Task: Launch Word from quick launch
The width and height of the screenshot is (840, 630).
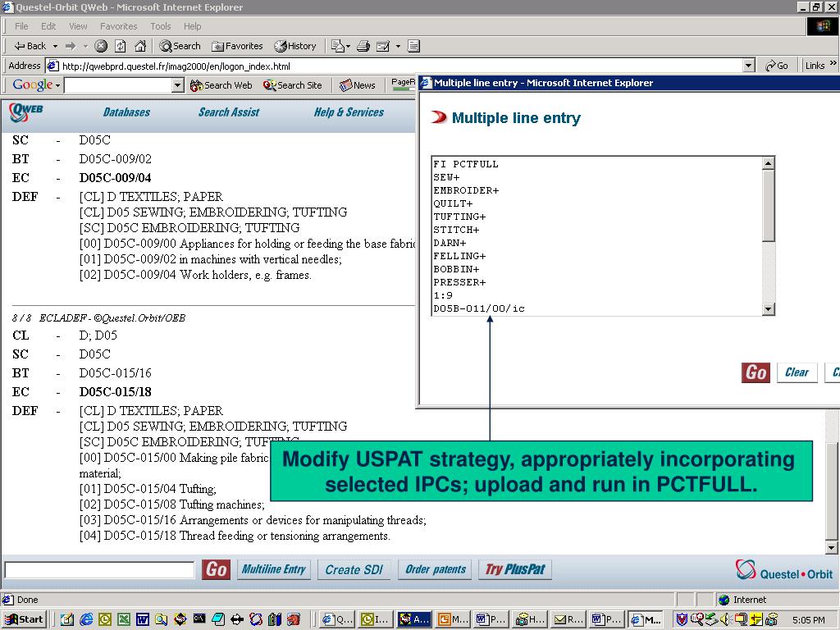Action: point(143,619)
